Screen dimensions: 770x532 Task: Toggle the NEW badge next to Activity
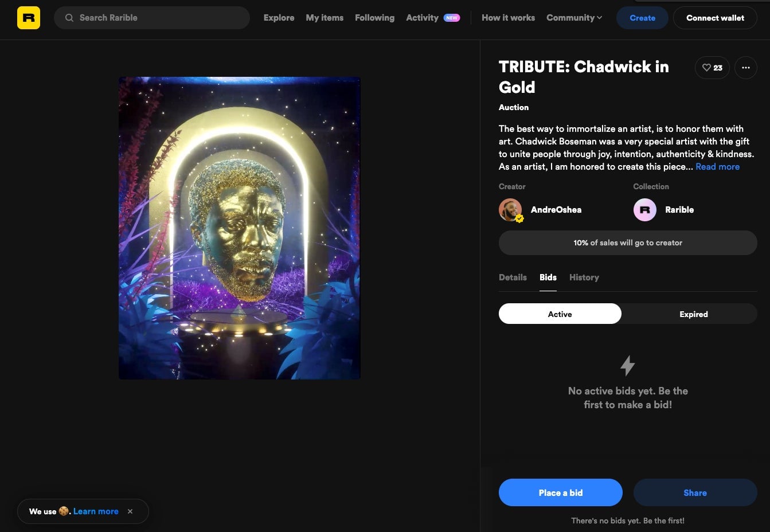tap(451, 18)
